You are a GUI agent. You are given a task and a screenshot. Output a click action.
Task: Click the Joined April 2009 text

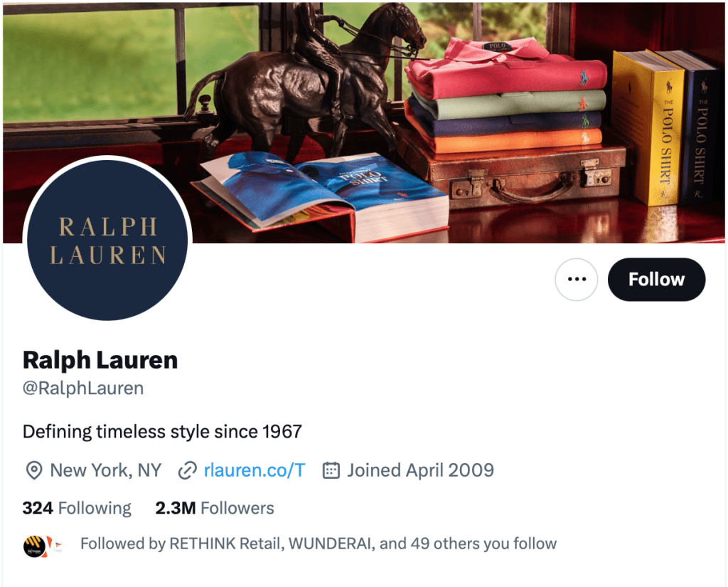(x=421, y=470)
